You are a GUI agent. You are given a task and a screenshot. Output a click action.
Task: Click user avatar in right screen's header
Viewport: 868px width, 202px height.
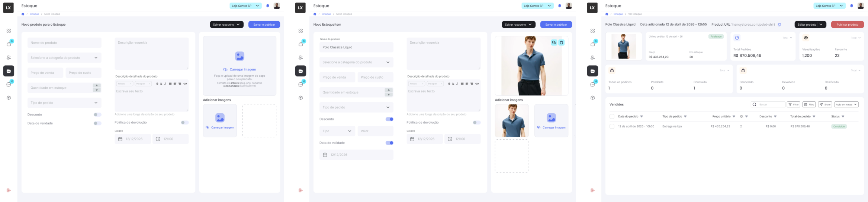[x=861, y=6]
